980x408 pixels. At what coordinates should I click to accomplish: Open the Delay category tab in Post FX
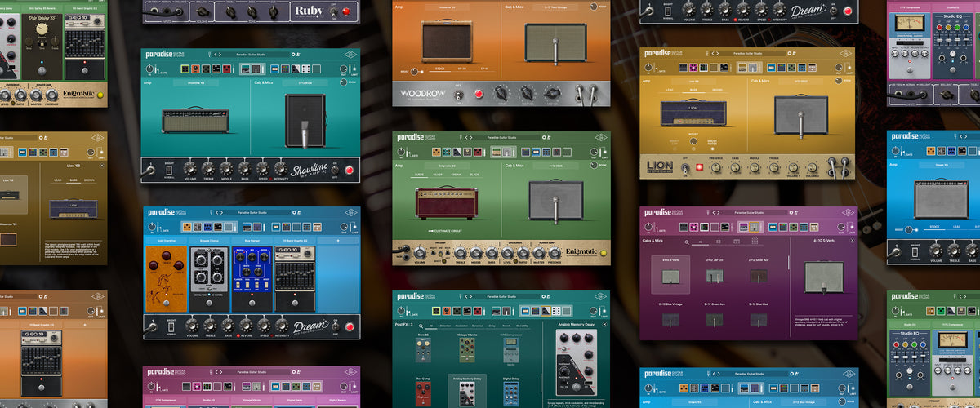(492, 326)
